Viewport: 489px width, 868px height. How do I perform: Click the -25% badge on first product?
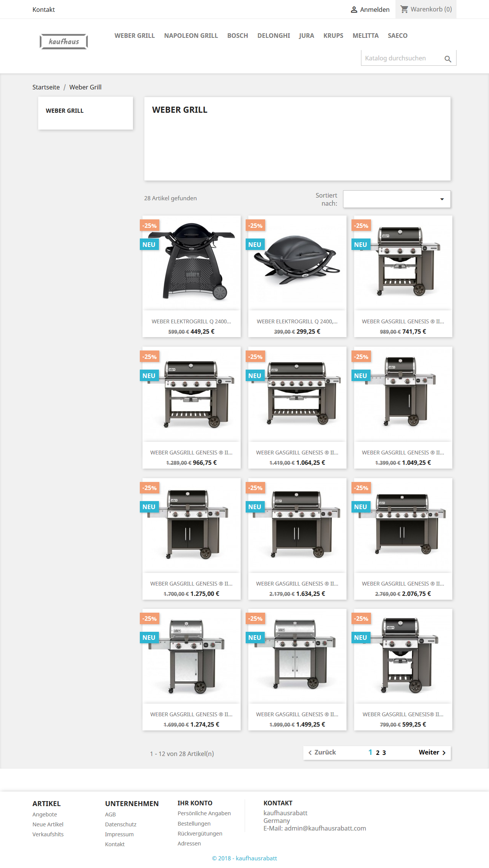(x=149, y=226)
